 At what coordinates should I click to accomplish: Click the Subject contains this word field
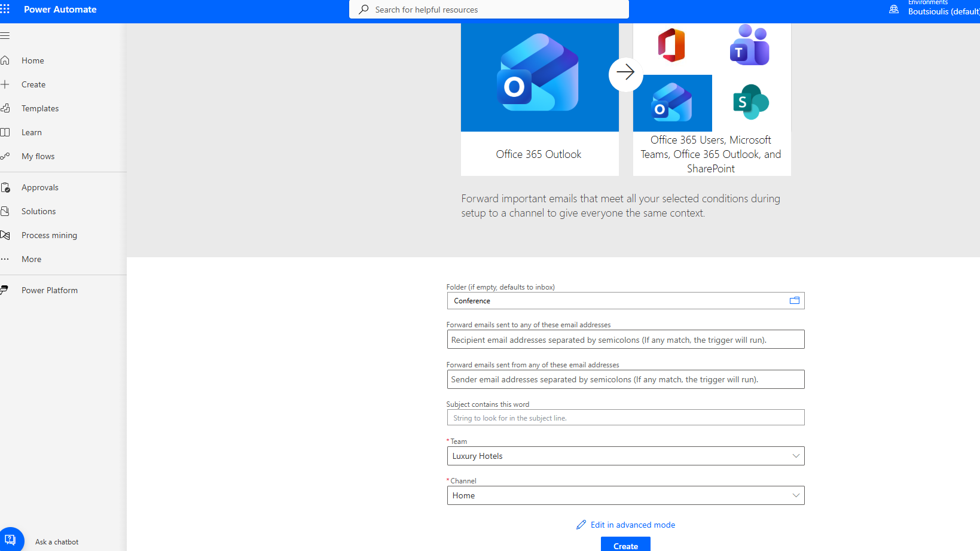click(625, 418)
